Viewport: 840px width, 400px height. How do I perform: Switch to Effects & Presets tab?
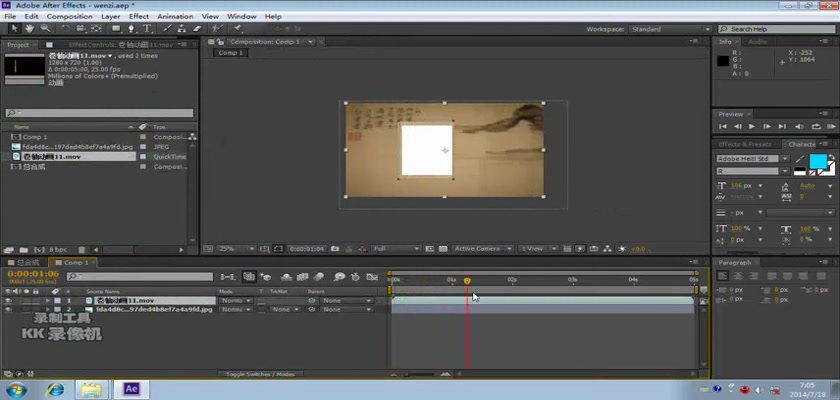[745, 145]
